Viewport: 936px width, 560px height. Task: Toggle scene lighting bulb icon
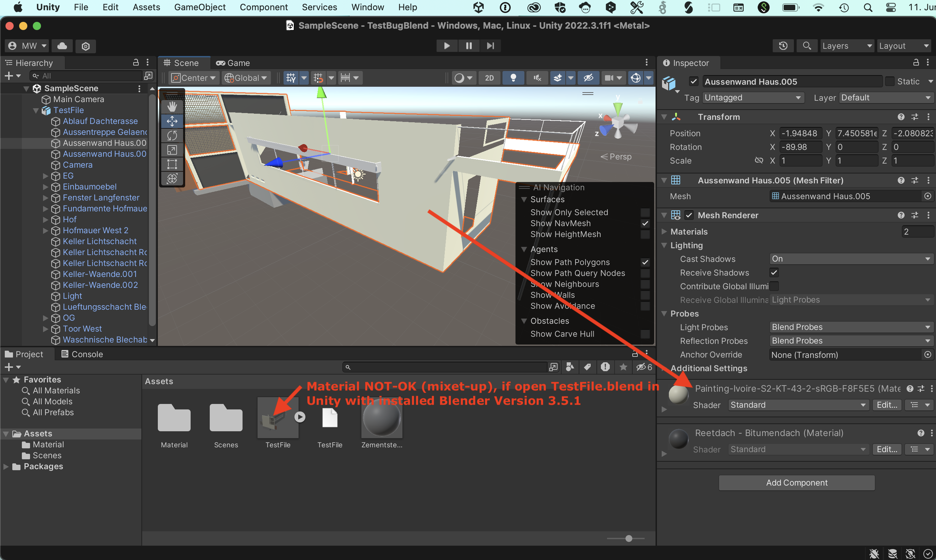pos(513,78)
